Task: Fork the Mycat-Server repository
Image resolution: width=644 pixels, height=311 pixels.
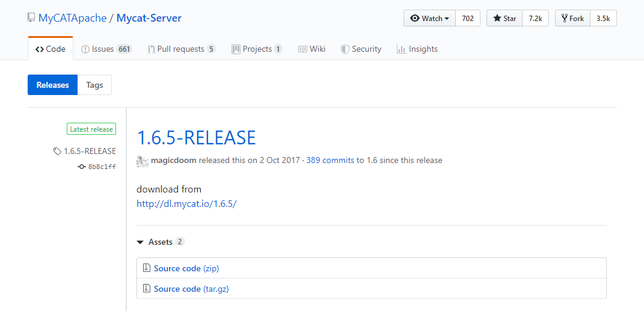Action: (572, 19)
